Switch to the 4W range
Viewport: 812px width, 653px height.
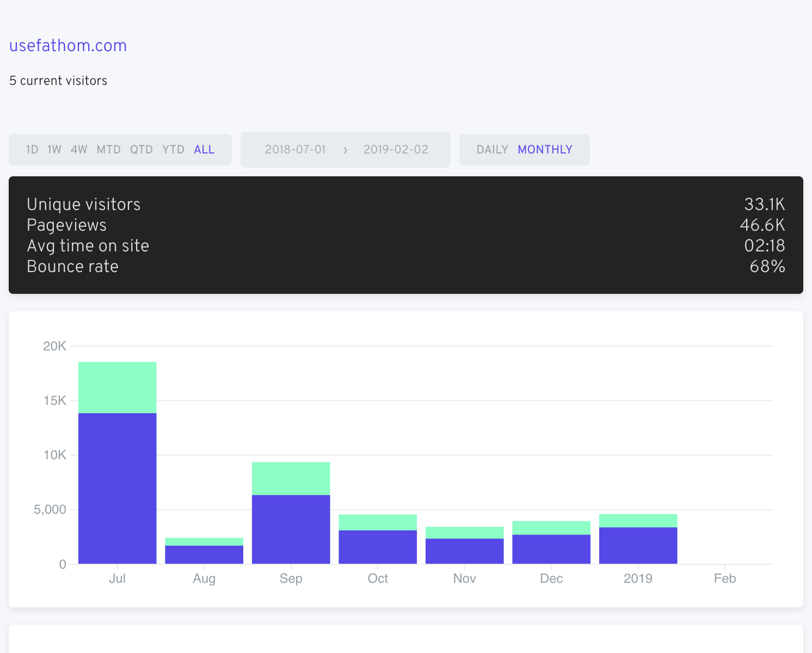pyautogui.click(x=79, y=150)
